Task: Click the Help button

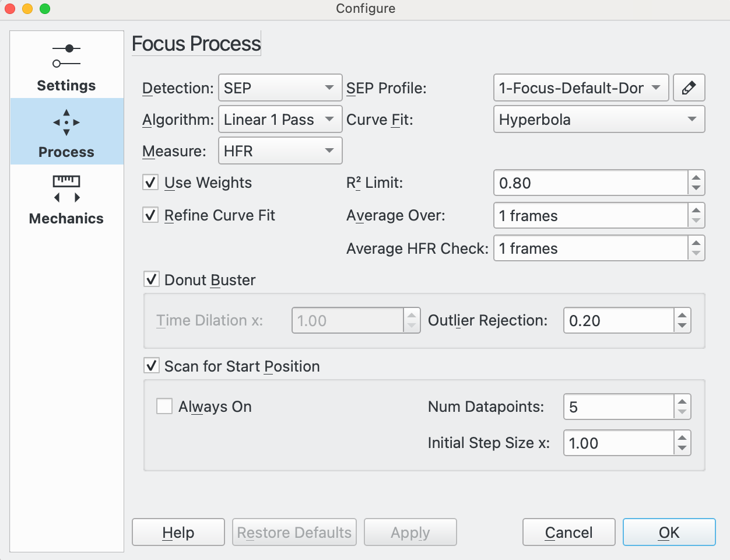Action: pyautogui.click(x=178, y=532)
